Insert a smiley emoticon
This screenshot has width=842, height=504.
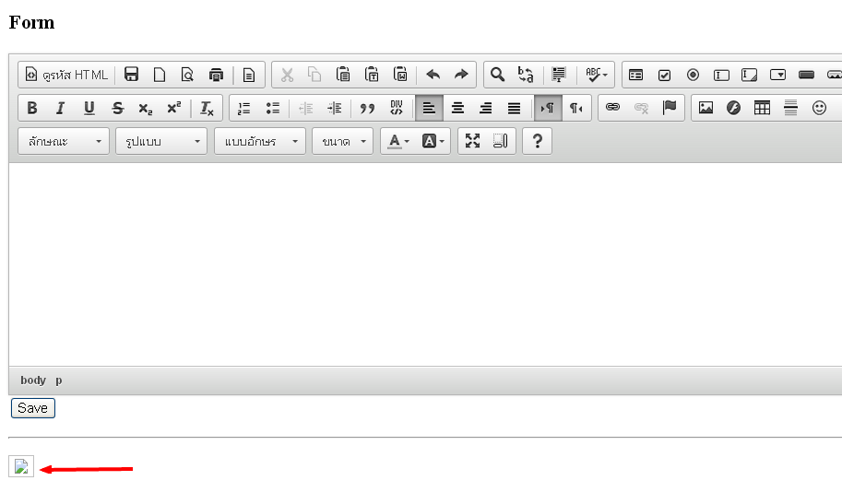(x=819, y=108)
